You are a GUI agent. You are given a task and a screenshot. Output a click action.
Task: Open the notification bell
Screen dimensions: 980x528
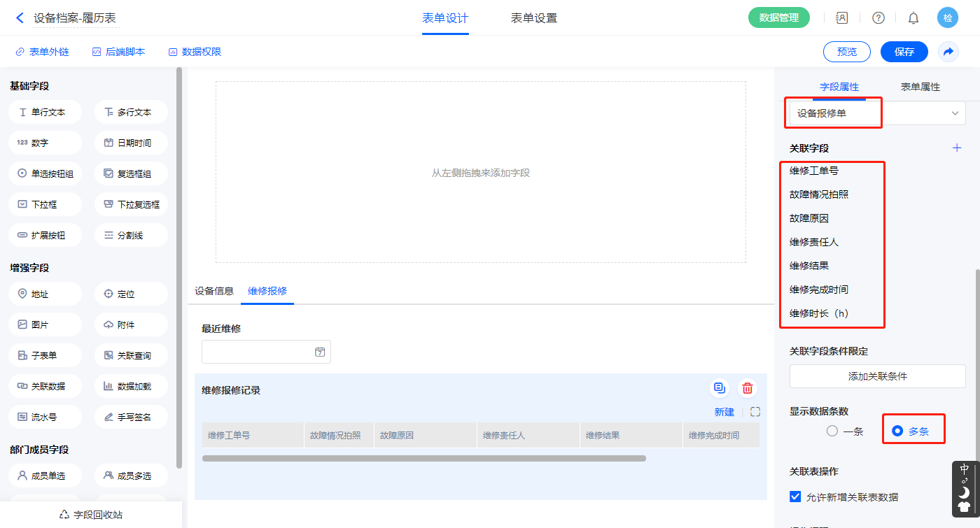(913, 18)
